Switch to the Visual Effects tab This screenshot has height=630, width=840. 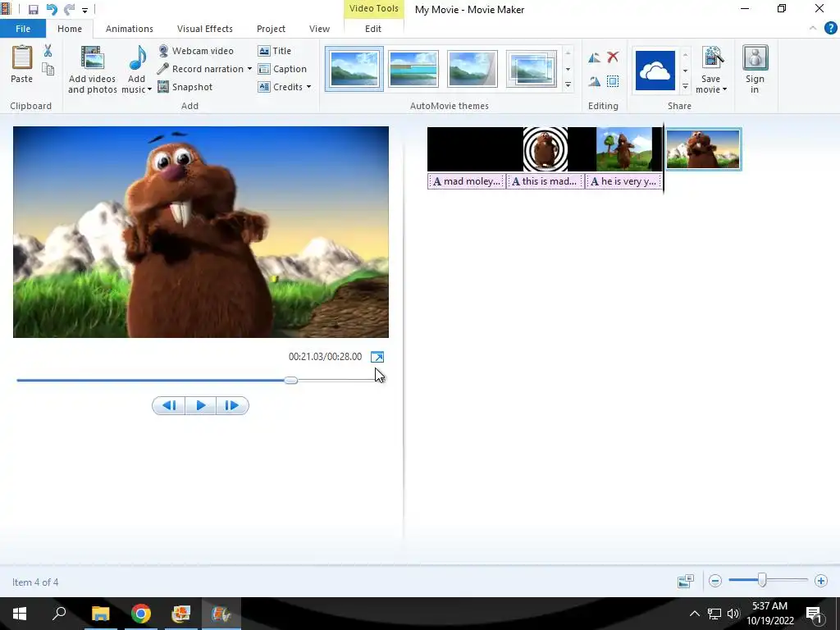pos(204,29)
